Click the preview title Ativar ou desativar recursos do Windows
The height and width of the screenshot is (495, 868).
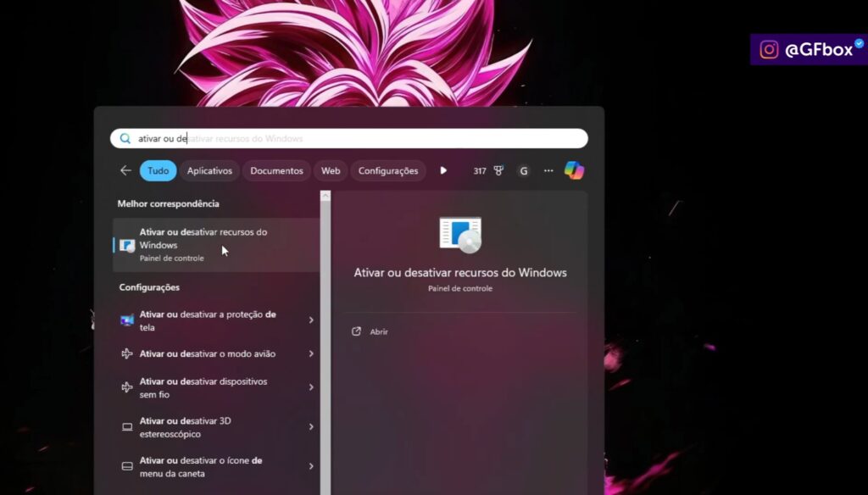460,272
